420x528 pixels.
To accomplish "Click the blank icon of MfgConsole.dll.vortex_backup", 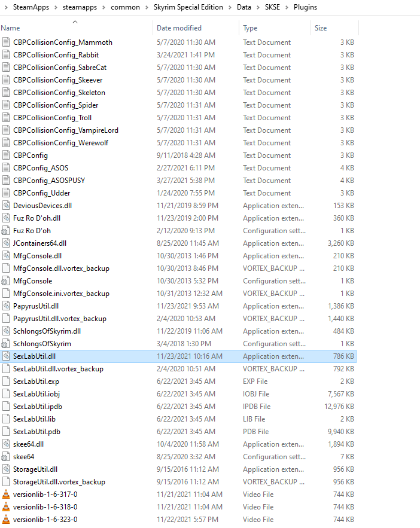I will click(x=6, y=268).
